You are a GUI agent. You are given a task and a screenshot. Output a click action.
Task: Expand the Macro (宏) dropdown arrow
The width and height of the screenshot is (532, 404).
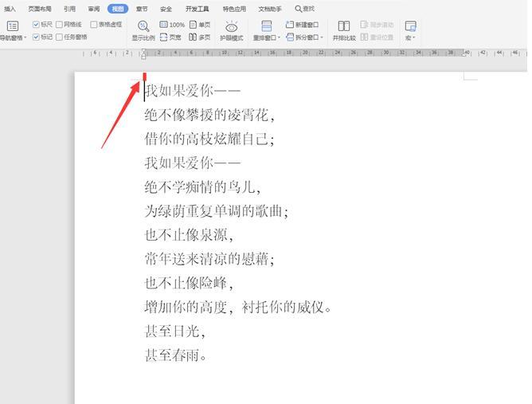pyautogui.click(x=414, y=37)
